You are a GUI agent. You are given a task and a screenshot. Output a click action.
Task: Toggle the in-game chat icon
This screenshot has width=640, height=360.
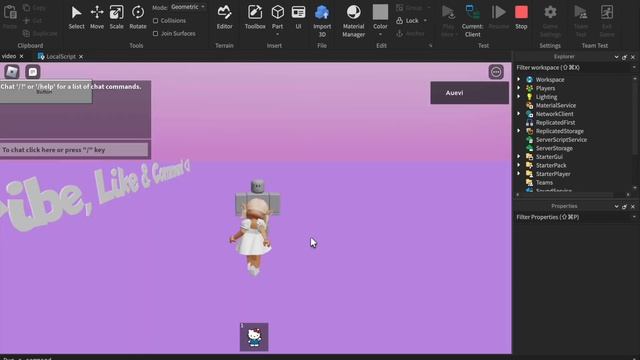[x=33, y=72]
